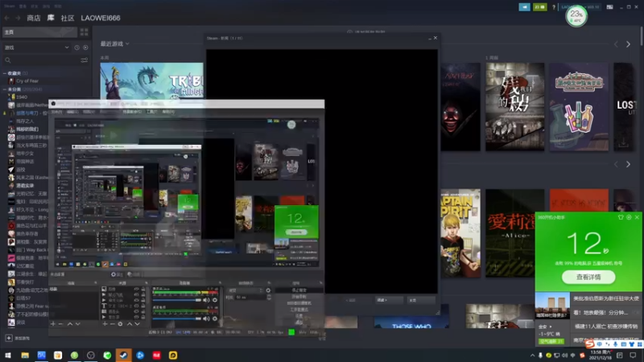Open second audio channel settings gear
The height and width of the screenshot is (362, 644).
(x=215, y=319)
